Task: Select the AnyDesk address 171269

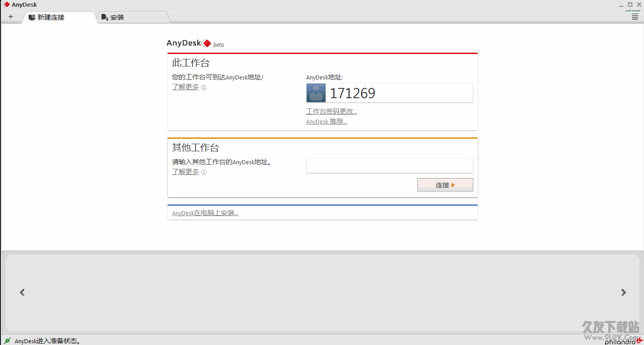Action: pos(353,93)
